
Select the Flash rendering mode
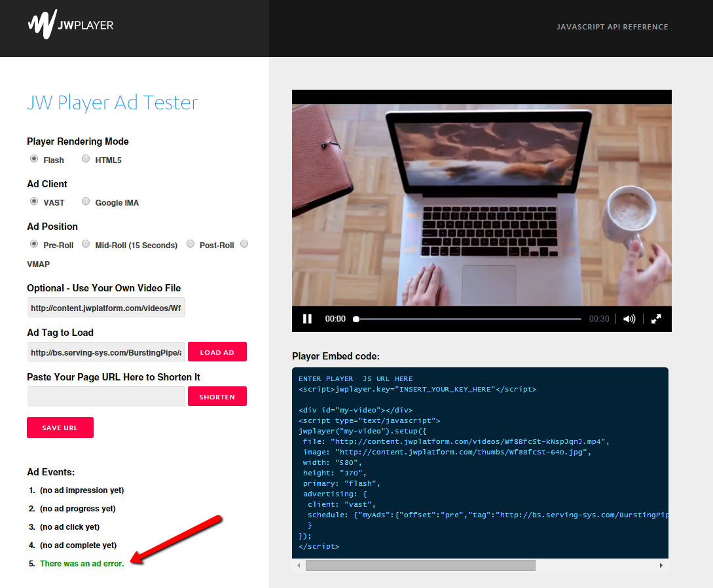pos(33,158)
